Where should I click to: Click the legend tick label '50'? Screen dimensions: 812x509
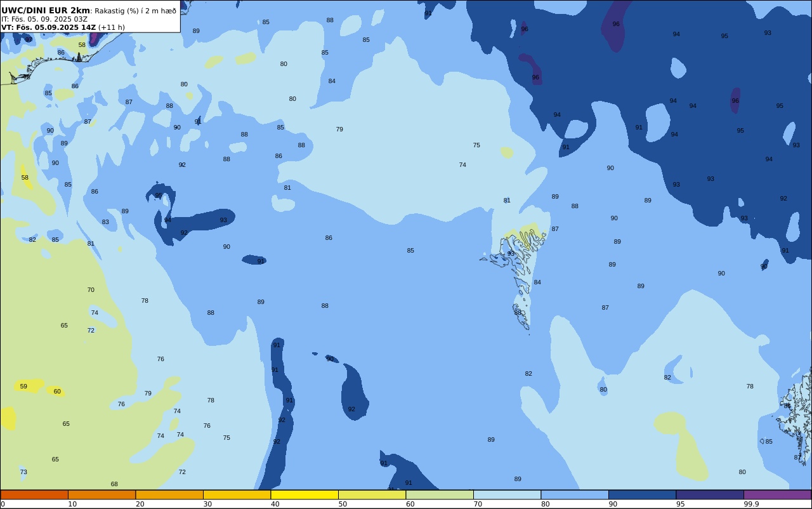343,504
